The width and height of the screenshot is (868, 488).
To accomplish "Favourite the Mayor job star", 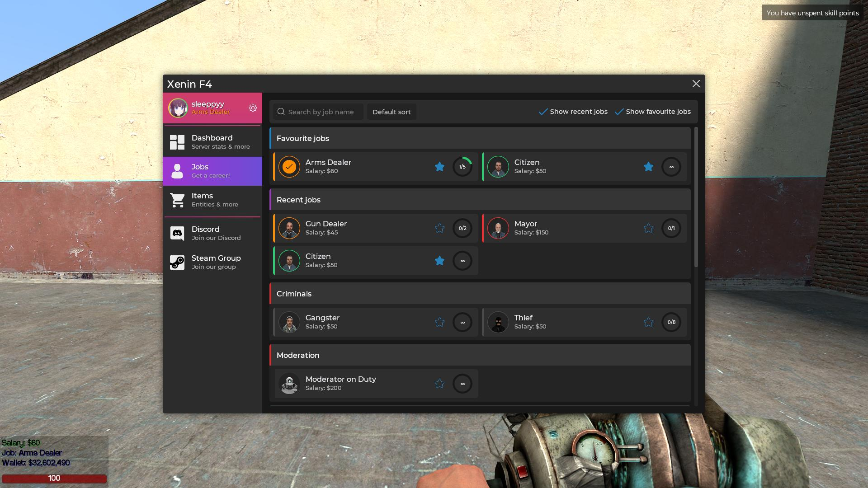I will tap(648, 228).
